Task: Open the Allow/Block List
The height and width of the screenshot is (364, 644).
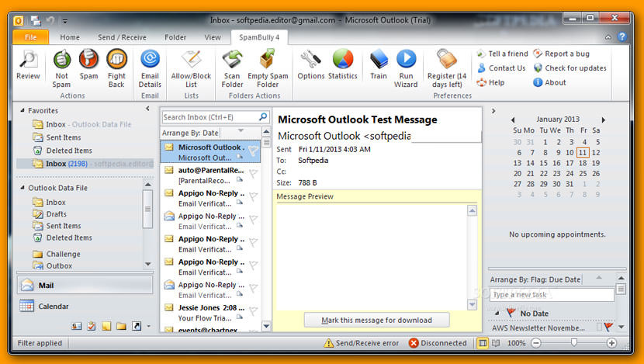Action: 191,68
